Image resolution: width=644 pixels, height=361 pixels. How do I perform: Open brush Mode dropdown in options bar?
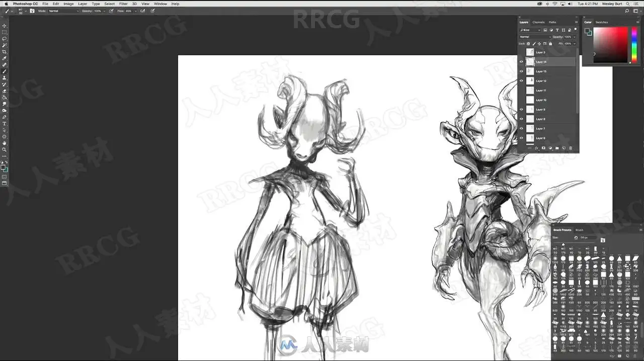63,11
